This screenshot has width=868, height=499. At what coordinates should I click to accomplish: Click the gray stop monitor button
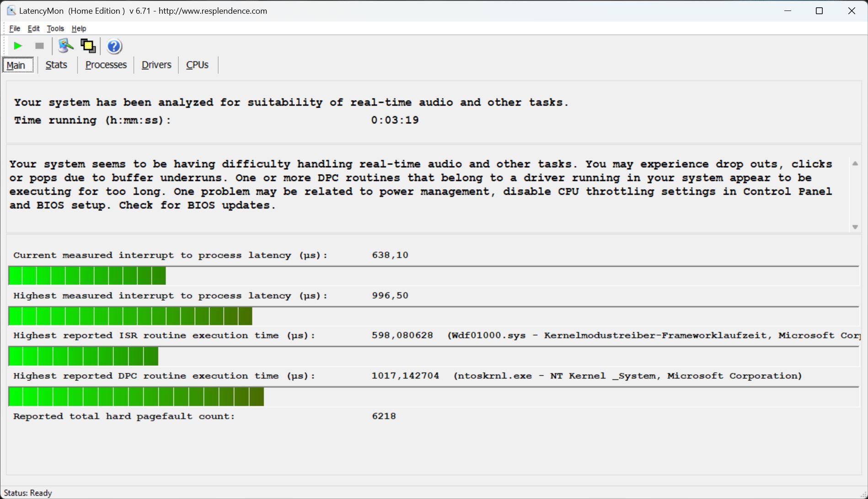[39, 46]
